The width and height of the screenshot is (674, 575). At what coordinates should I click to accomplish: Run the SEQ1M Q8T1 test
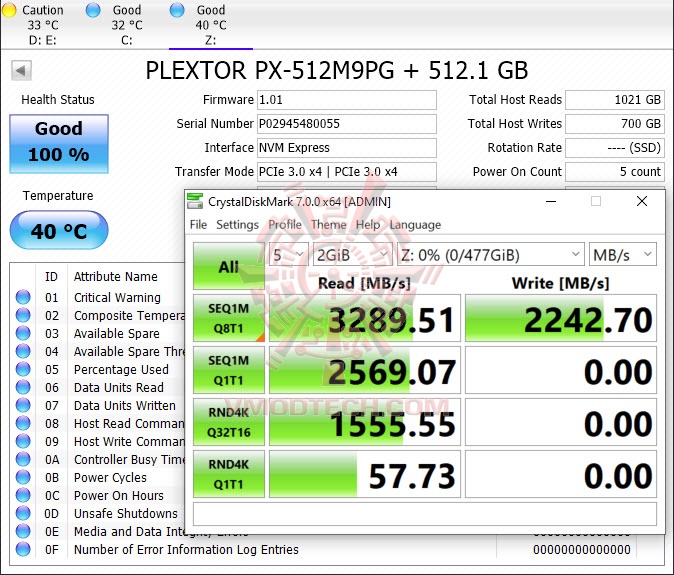[x=229, y=318]
